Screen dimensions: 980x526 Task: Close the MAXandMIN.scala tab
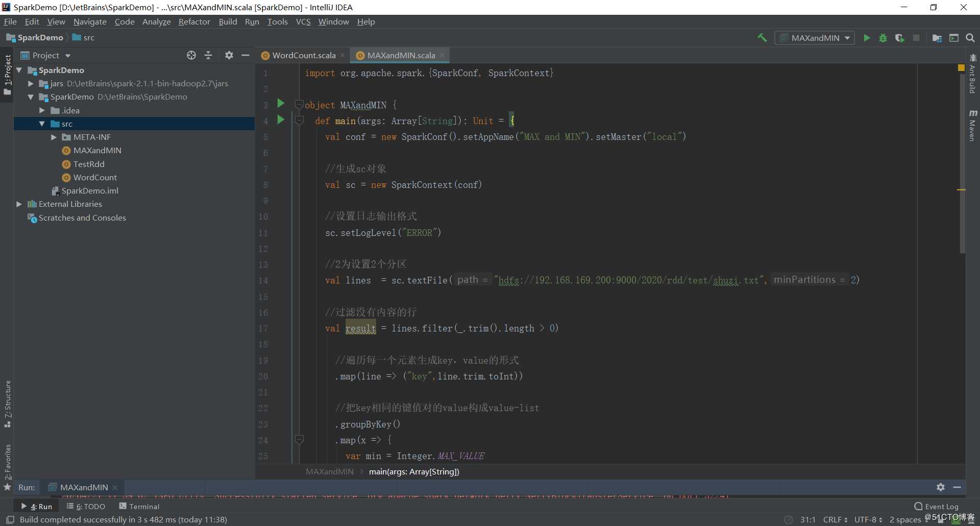coord(442,55)
